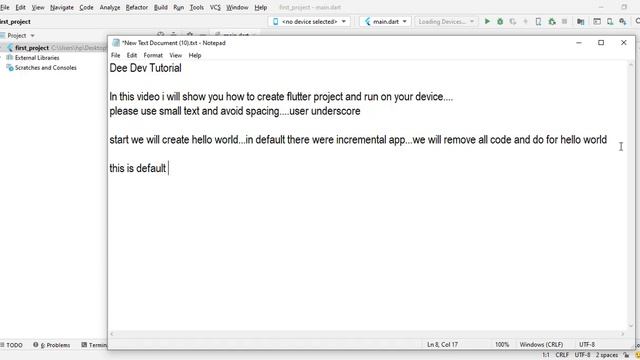This screenshot has height=360, width=640.
Task: Click the read-only lock icon in IDE status bar
Action: (x=626, y=355)
